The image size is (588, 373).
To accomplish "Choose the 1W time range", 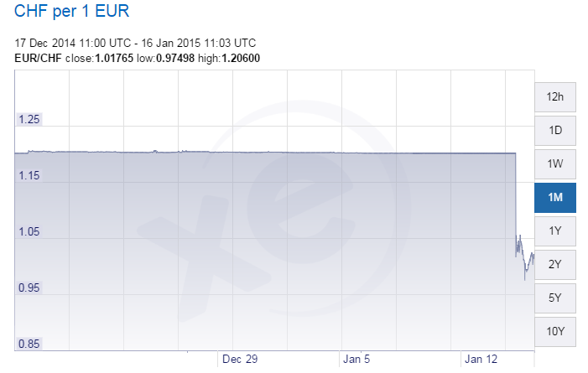I will pos(555,164).
